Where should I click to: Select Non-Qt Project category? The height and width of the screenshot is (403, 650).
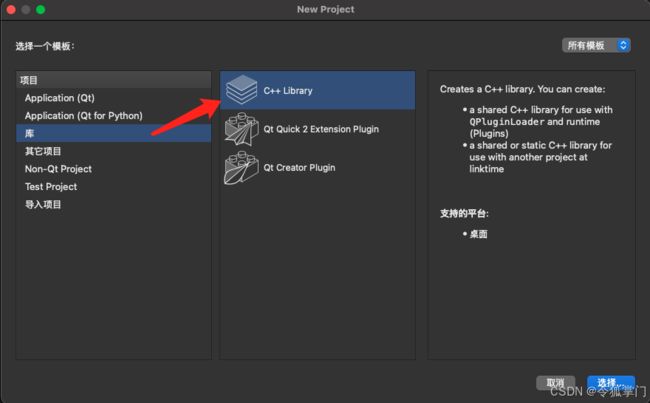[114, 169]
